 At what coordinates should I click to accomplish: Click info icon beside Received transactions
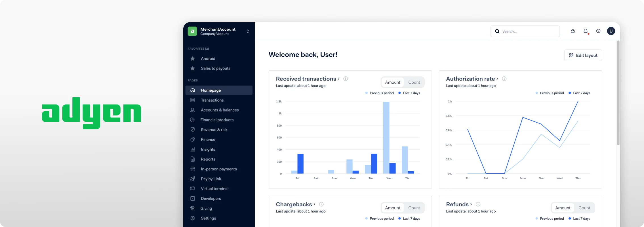coord(346,79)
